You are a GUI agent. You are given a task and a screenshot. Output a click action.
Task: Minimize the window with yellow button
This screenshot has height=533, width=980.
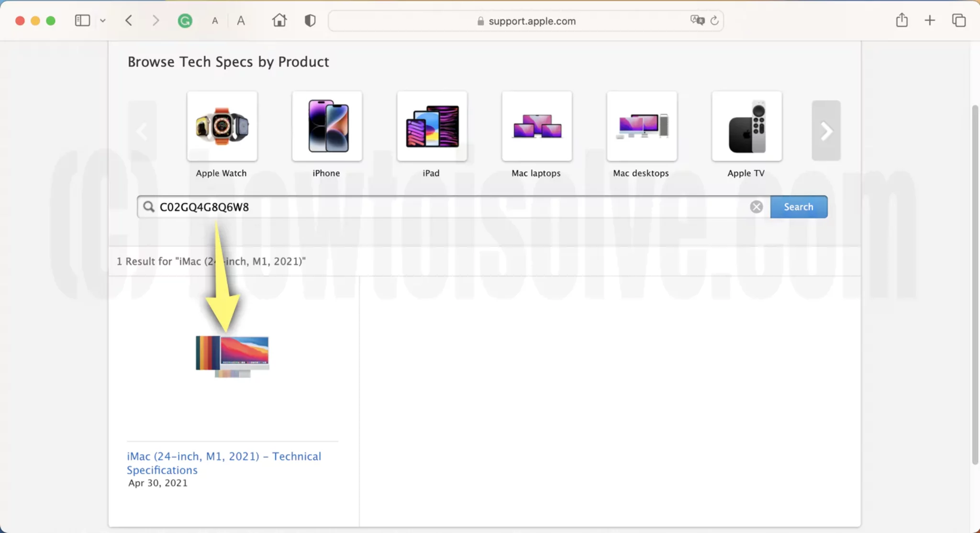click(x=35, y=21)
